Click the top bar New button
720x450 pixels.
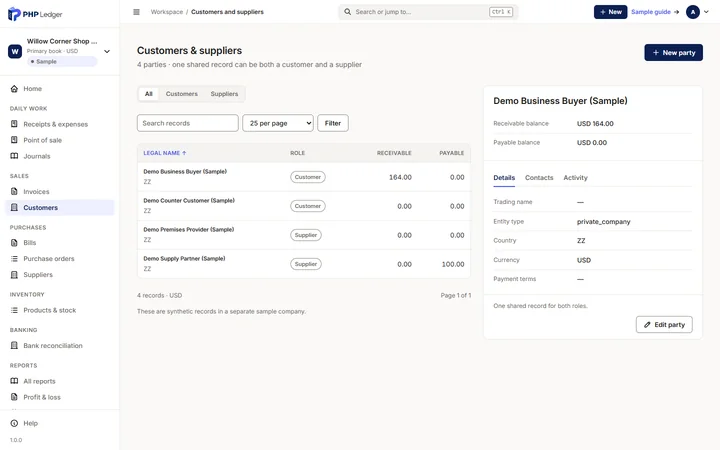610,12
